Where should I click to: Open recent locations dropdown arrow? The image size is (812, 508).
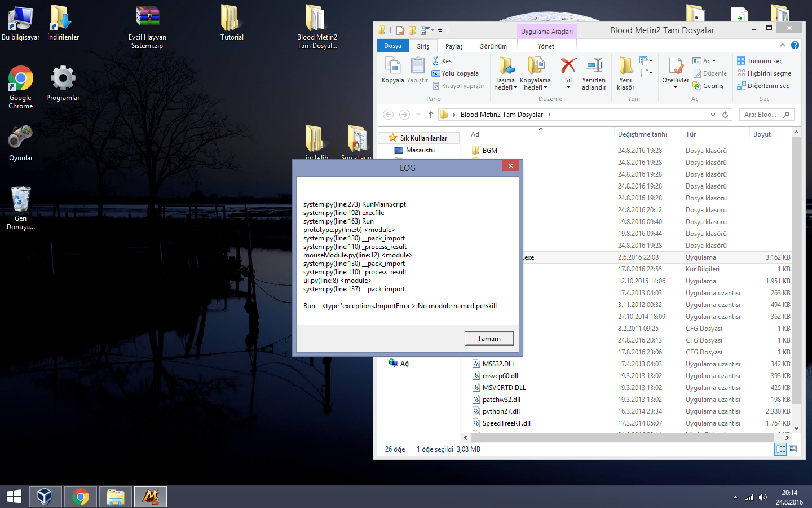(x=418, y=115)
